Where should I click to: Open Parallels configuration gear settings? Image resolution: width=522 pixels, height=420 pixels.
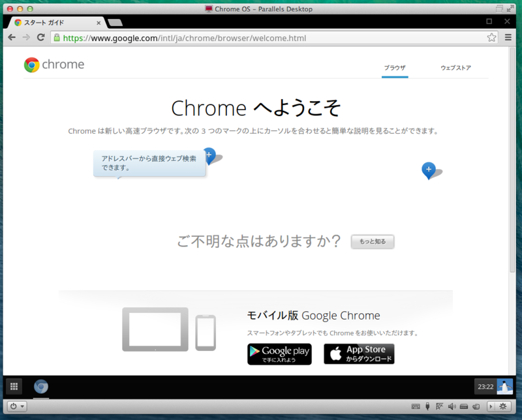click(x=503, y=406)
